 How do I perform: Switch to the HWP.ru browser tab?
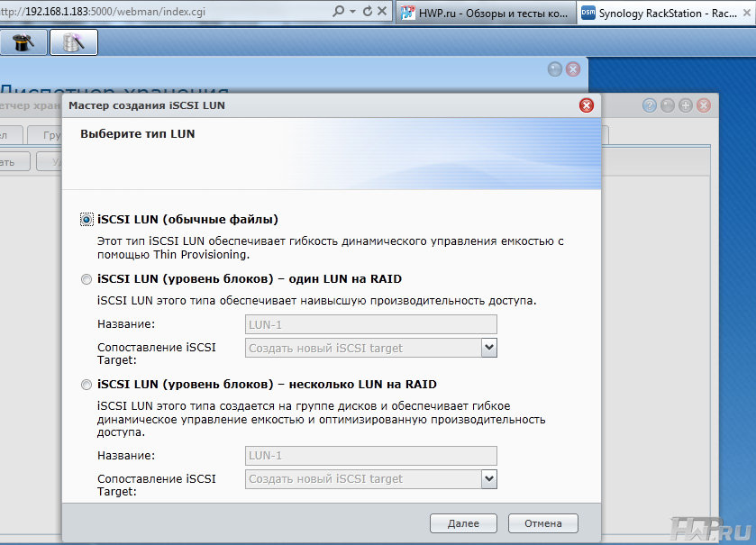tap(487, 13)
